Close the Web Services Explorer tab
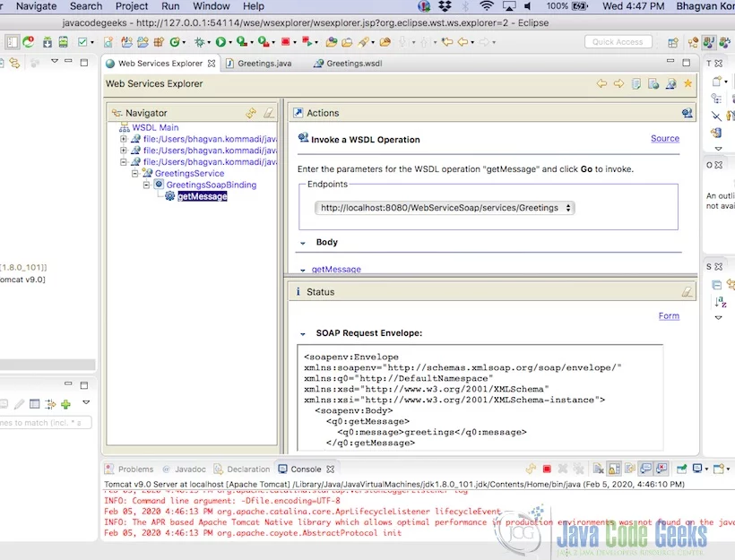735x560 pixels. (212, 64)
